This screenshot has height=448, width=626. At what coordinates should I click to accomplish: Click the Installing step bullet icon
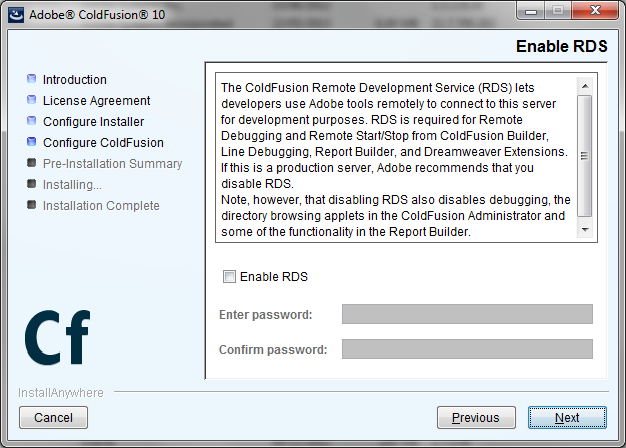[x=32, y=184]
